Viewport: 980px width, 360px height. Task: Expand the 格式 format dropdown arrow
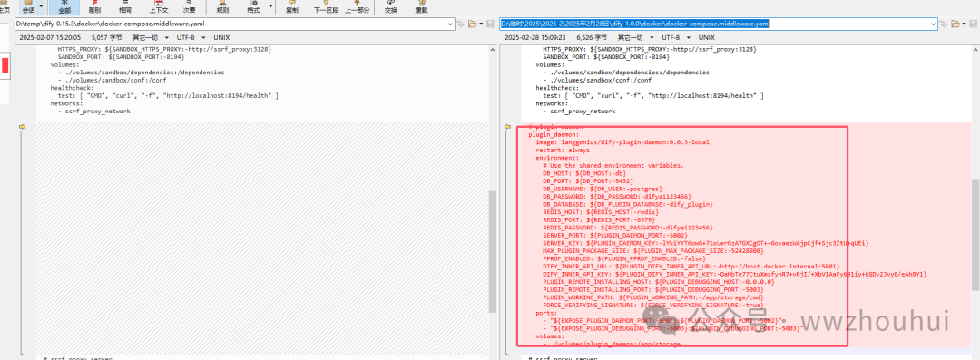pos(271,7)
